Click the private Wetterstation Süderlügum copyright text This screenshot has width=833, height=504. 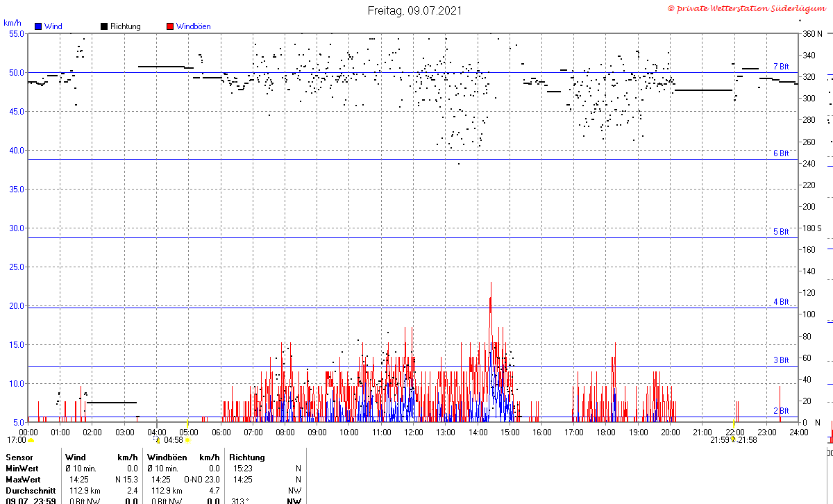pyautogui.click(x=748, y=8)
